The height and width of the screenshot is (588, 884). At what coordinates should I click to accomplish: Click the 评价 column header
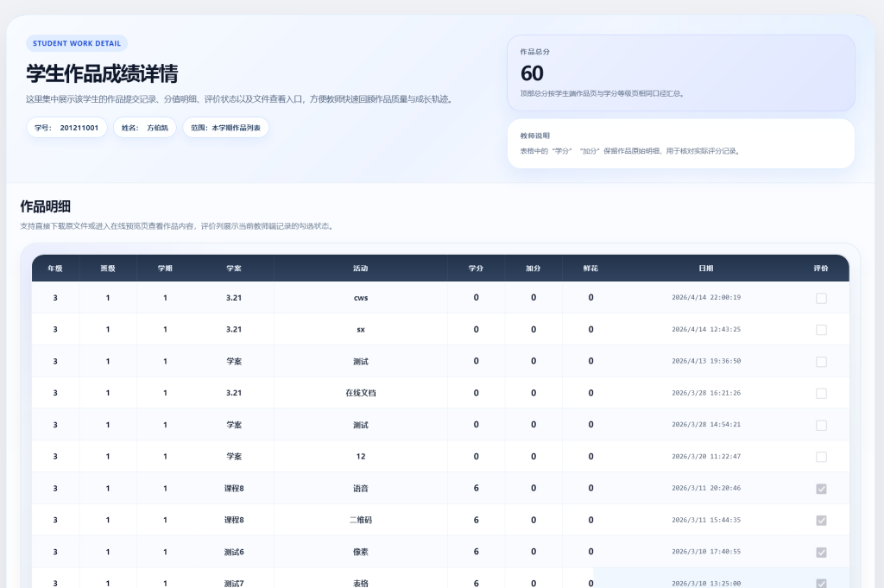[820, 269]
